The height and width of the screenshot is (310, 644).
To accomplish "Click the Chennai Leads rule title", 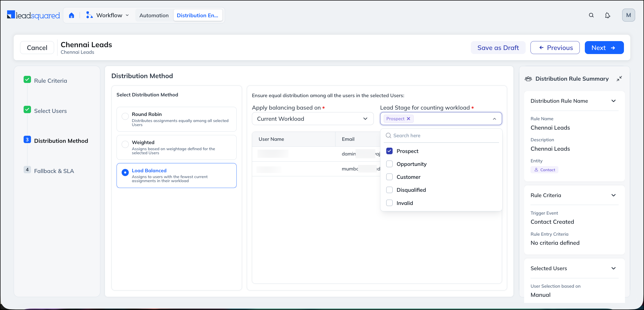I will coord(86,45).
